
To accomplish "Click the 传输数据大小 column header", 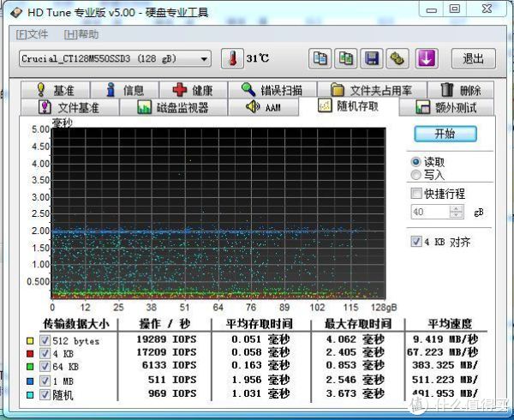I will coord(76,324).
